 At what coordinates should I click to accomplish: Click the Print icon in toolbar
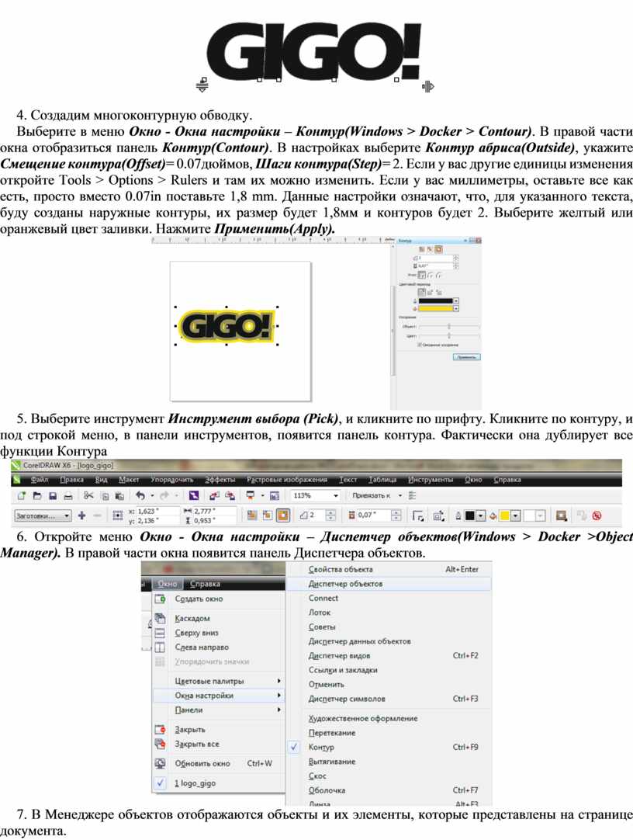click(68, 495)
